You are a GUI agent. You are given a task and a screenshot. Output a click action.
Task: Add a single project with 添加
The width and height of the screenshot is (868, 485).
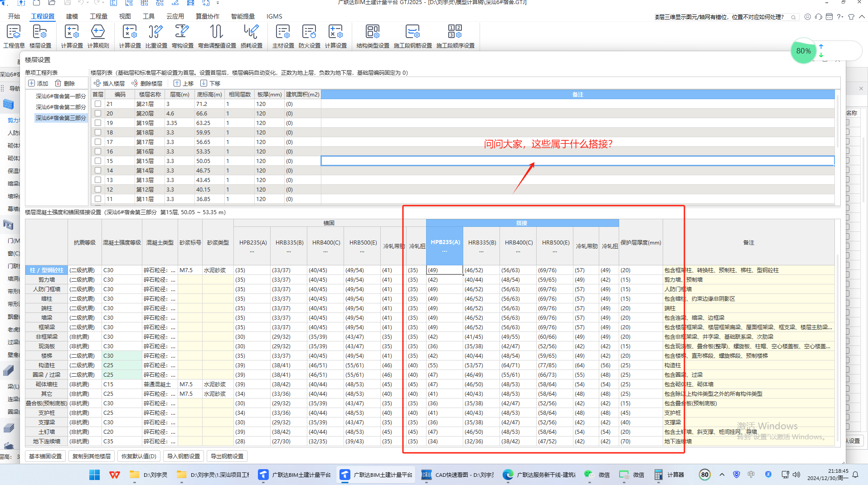pyautogui.click(x=38, y=83)
